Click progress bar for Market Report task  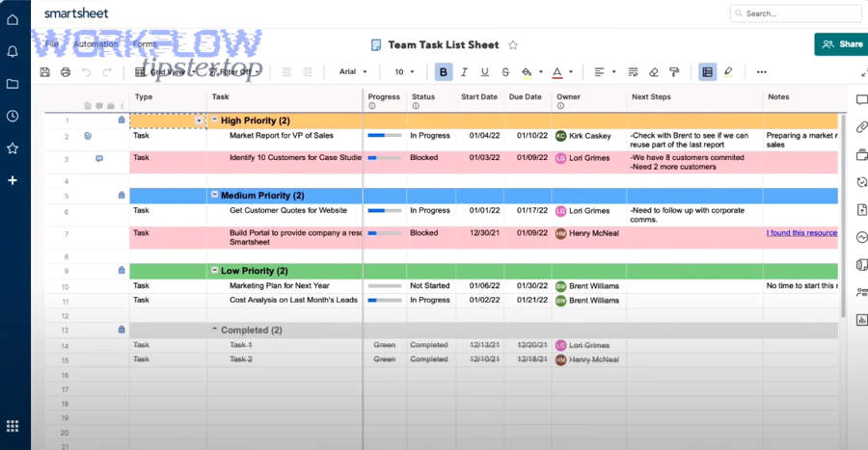pos(384,136)
